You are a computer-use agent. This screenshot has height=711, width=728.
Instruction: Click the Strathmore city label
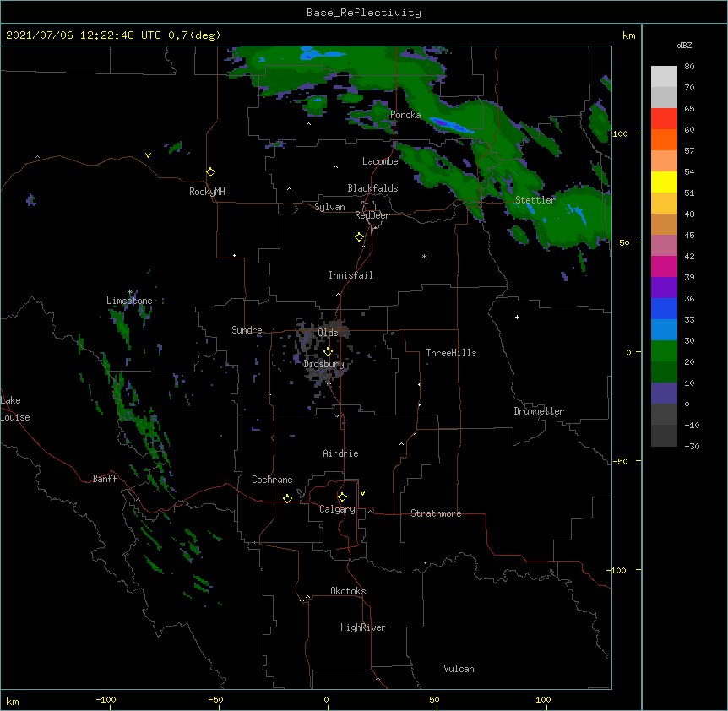[x=436, y=513]
